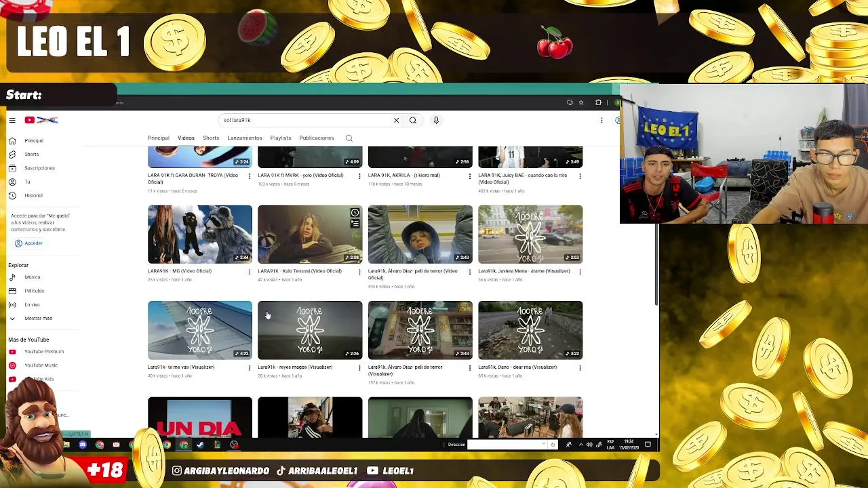Screen dimensions: 868x488
Task: Open Películas under Explorar
Action: tap(34, 291)
